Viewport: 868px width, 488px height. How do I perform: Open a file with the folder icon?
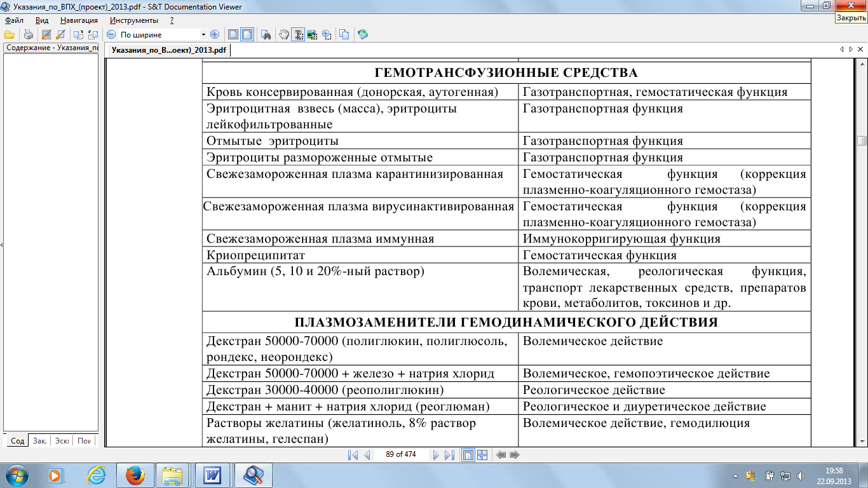pos(9,34)
